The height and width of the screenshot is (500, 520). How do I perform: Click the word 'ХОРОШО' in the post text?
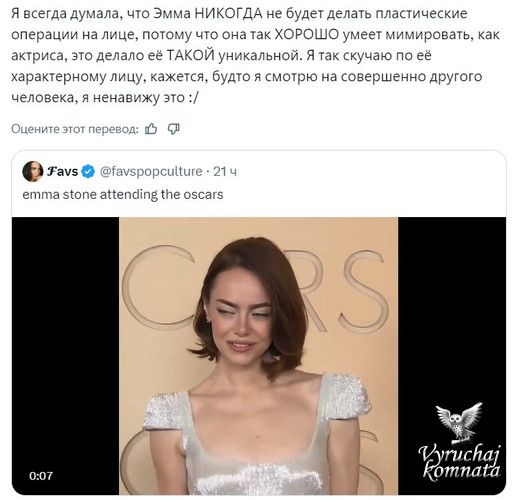click(307, 35)
